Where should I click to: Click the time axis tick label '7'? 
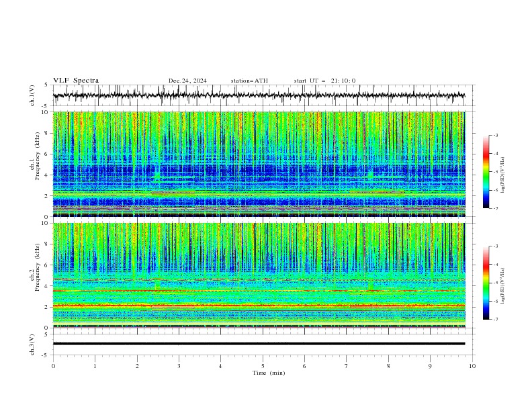click(347, 366)
